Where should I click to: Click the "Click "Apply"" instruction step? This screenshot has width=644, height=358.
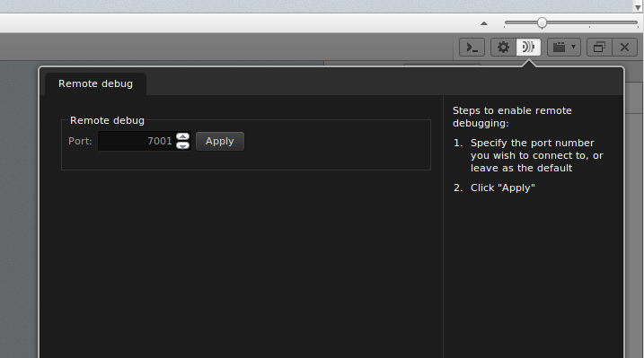(x=503, y=188)
